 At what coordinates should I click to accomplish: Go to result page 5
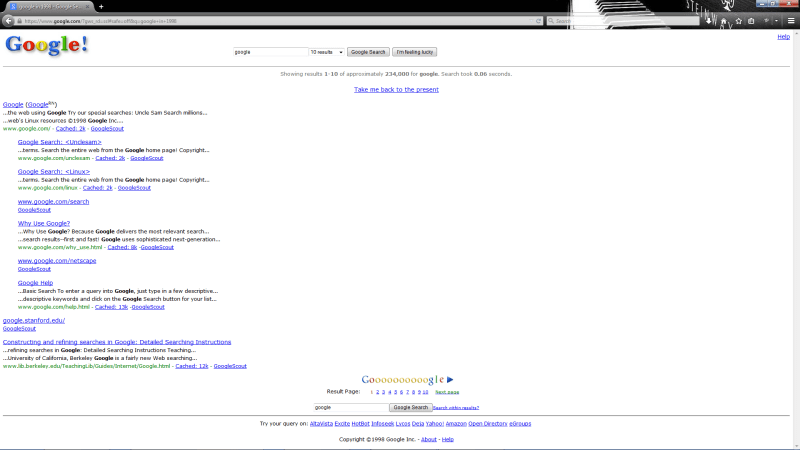[x=395, y=392]
